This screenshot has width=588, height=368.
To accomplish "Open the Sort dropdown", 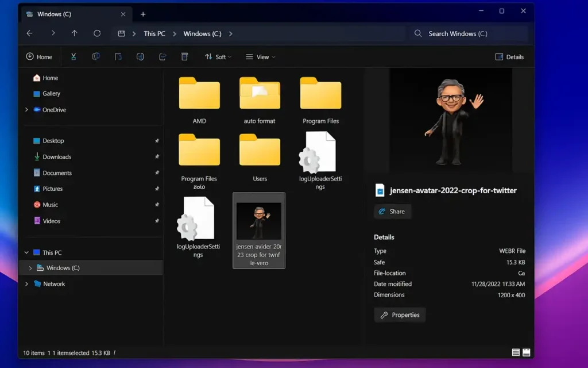I will [218, 56].
